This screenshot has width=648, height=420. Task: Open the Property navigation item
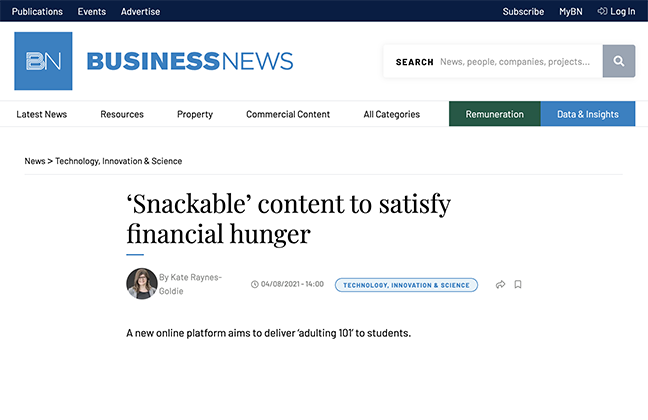pyautogui.click(x=195, y=114)
